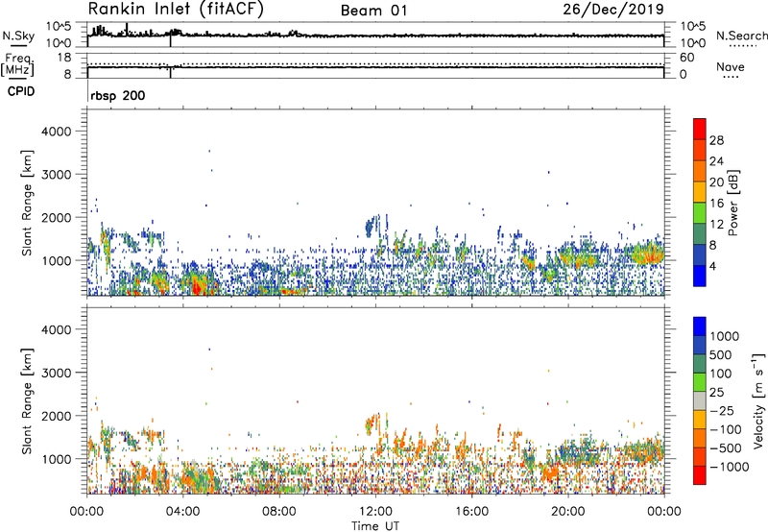Click the orange echo patch near 19:00 in velocity panel
Viewport: 768px width, 532px height.
point(550,473)
